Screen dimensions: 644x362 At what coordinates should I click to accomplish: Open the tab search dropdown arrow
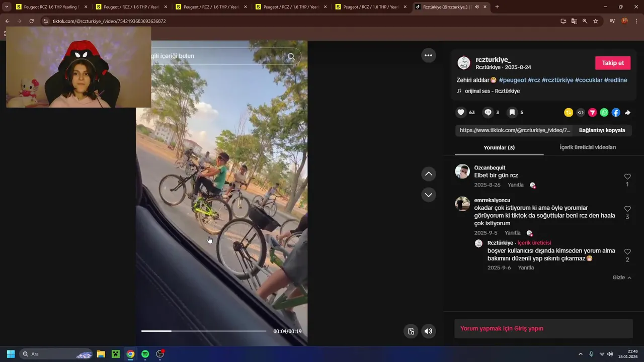pos(7,7)
